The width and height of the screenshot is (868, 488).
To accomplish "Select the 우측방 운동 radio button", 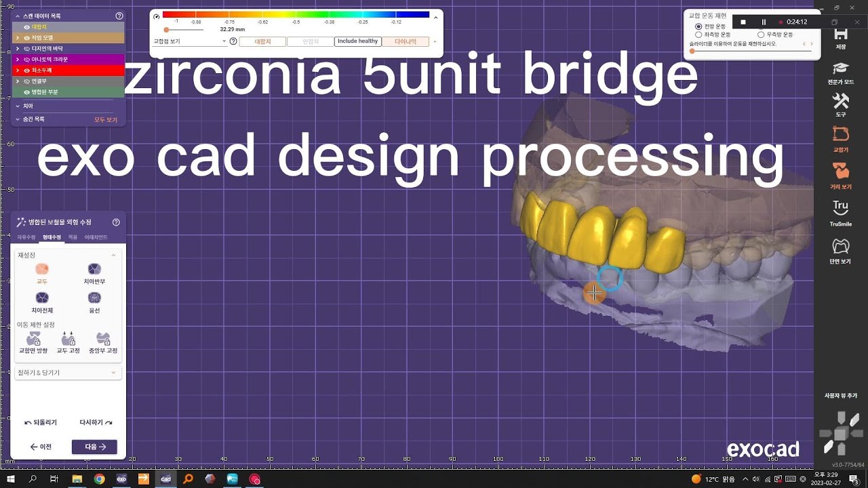I will click(761, 35).
